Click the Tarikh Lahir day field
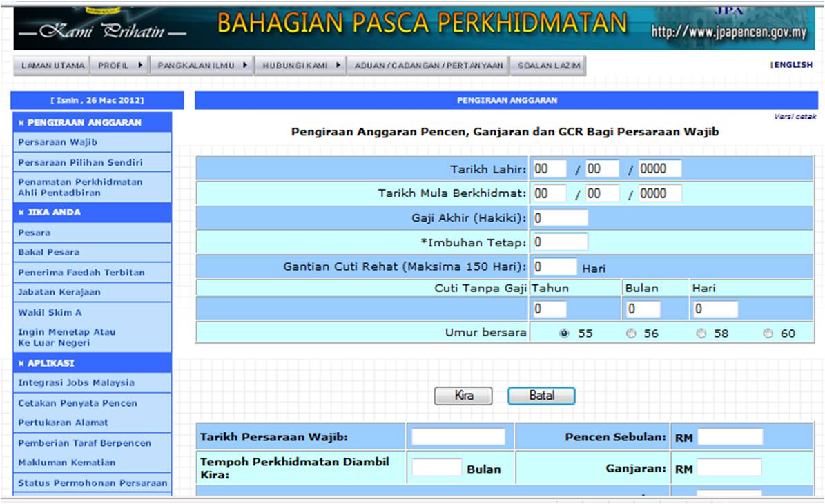This screenshot has width=825, height=504. pyautogui.click(x=550, y=169)
